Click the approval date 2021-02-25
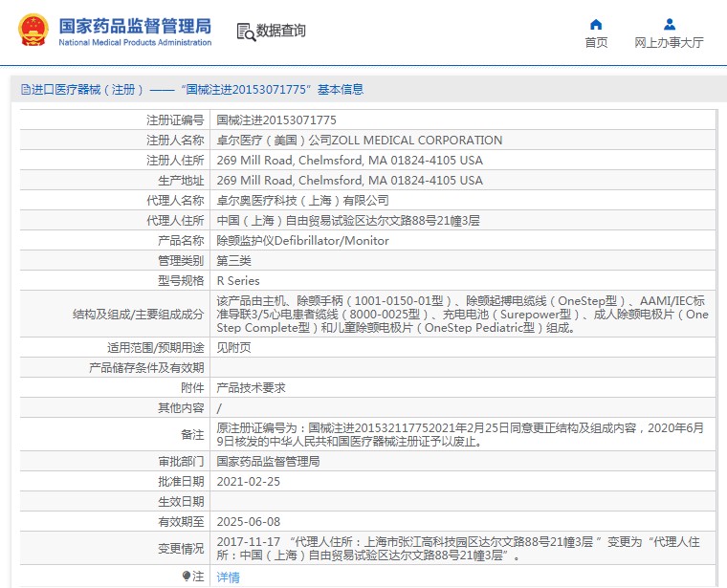The image size is (727, 588). [249, 481]
